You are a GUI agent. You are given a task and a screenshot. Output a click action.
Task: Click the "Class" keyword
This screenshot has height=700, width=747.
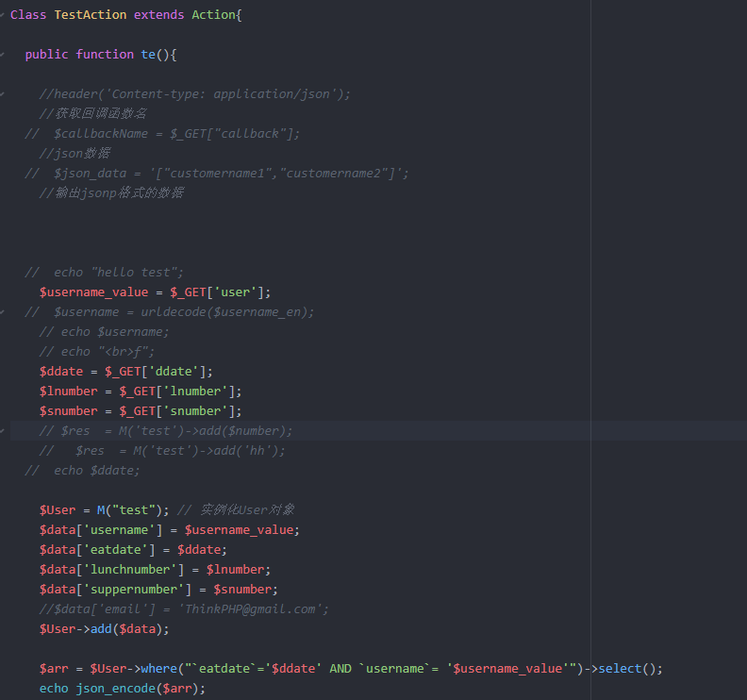click(28, 15)
